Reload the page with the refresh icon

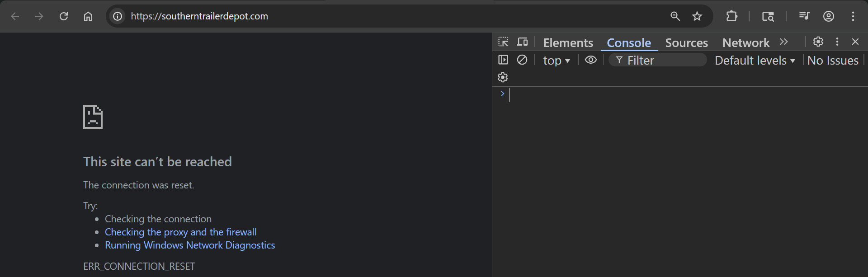[x=64, y=16]
